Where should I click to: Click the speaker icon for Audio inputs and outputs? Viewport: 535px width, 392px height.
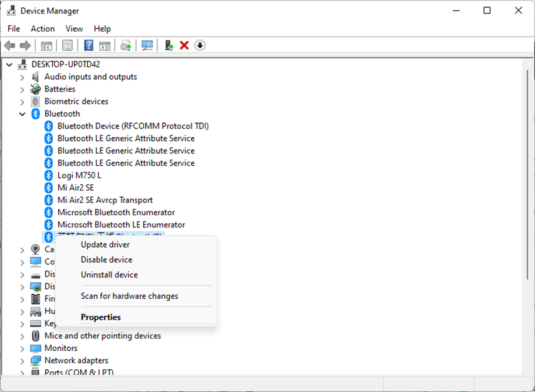(36, 77)
